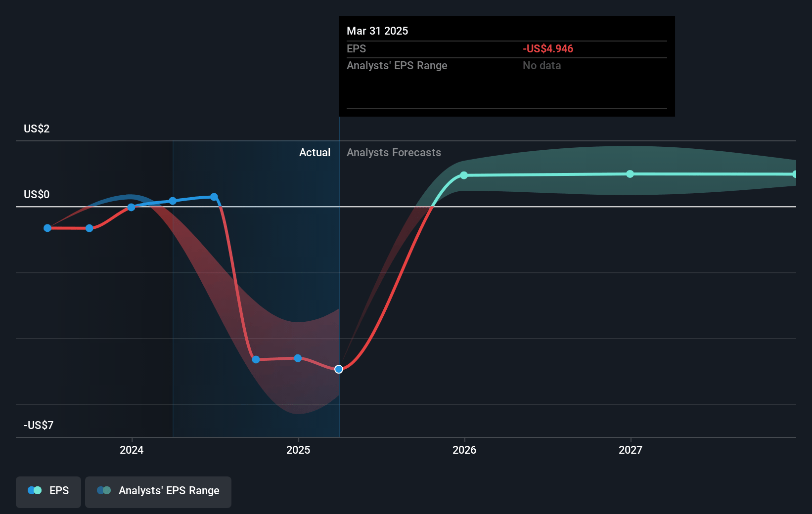Click the peak EPS point mid-2024
Screen dimensions: 812x514
(214, 197)
